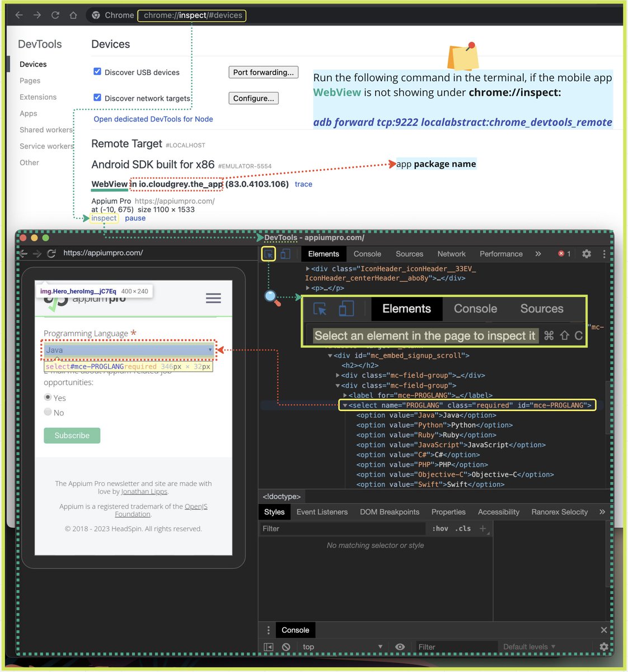Toggle Discover network targets checkbox
Viewport: 628px width, 672px height.
tap(97, 97)
